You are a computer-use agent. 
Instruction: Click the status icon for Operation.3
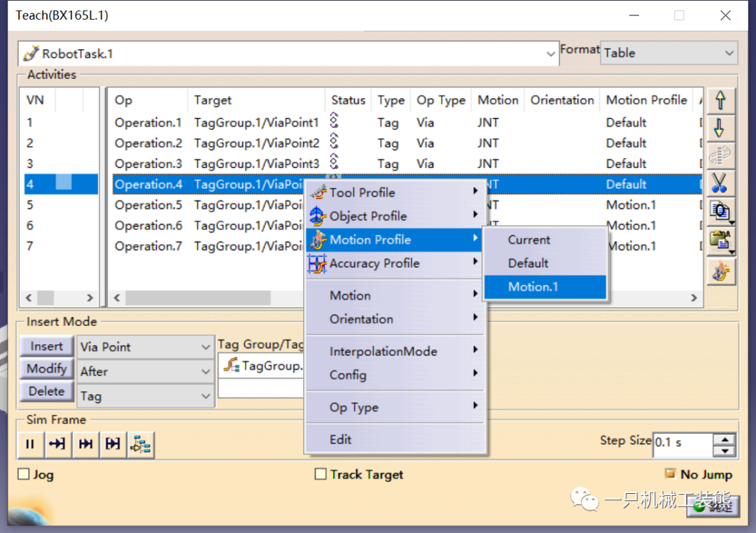click(x=334, y=162)
